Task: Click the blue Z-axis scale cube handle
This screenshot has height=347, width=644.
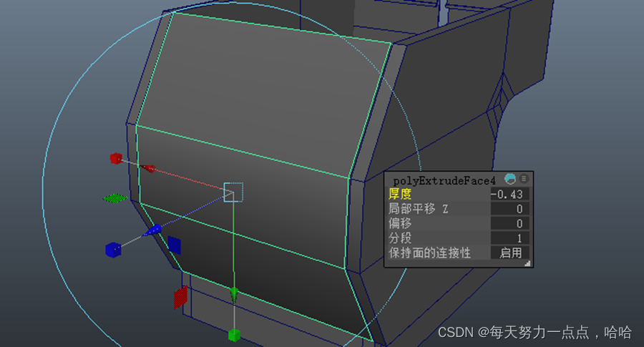Action: point(113,250)
